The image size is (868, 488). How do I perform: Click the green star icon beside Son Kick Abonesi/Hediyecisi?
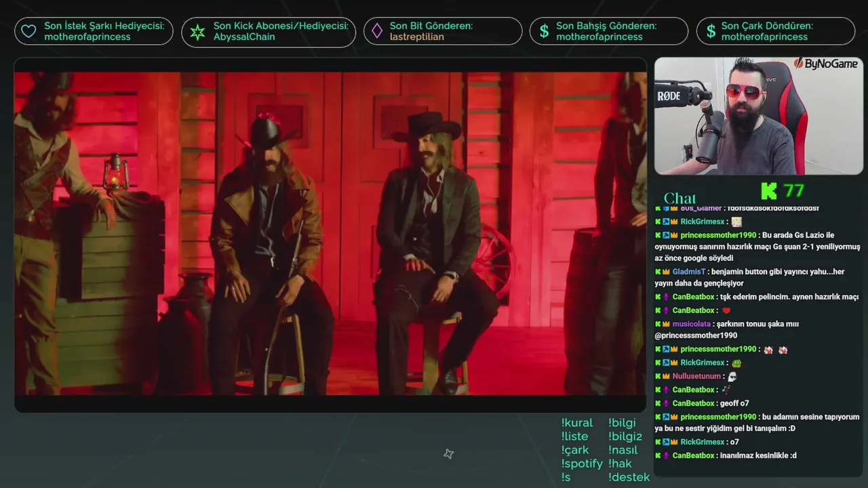pos(197,31)
